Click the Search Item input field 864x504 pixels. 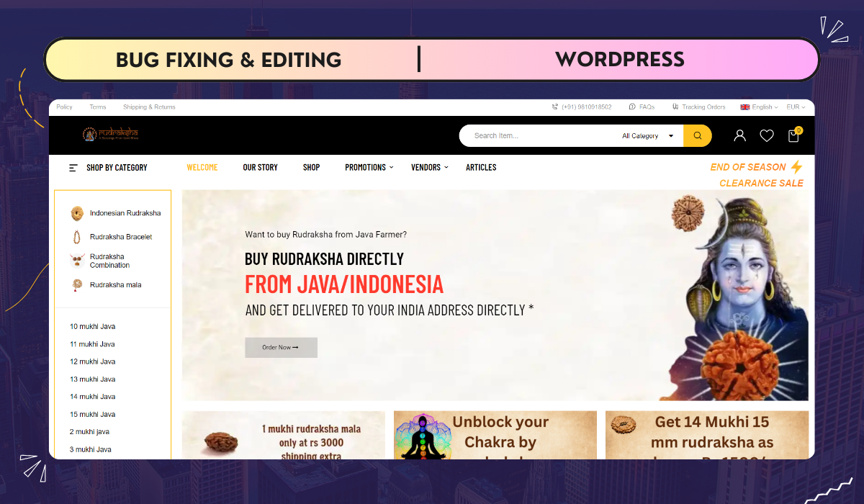540,135
